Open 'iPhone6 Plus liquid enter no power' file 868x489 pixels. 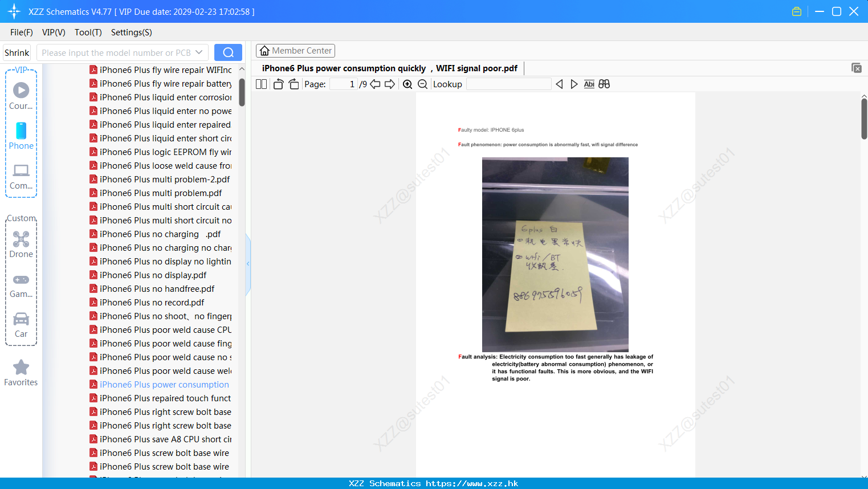(161, 111)
